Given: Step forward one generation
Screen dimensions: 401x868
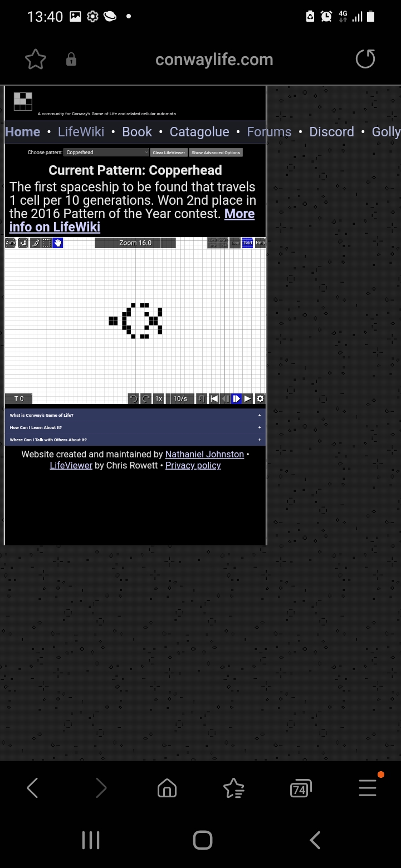Looking at the screenshot, I should pyautogui.click(x=236, y=398).
